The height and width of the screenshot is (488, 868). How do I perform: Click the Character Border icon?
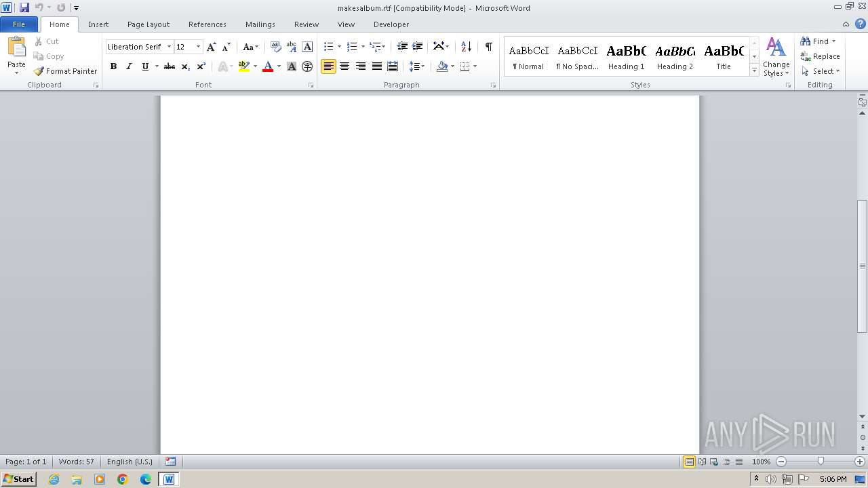[x=307, y=47]
